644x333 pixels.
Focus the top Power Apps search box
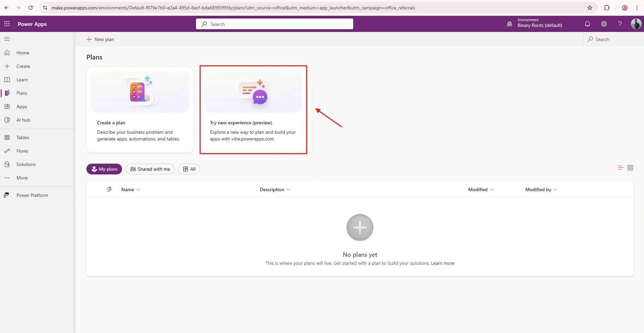(x=275, y=24)
